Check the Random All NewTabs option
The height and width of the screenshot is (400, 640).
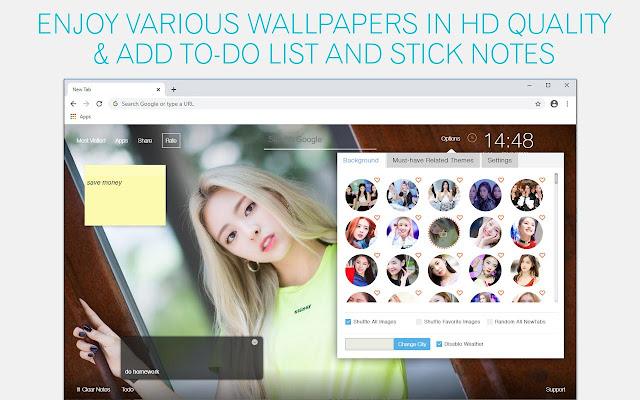[x=490, y=322]
